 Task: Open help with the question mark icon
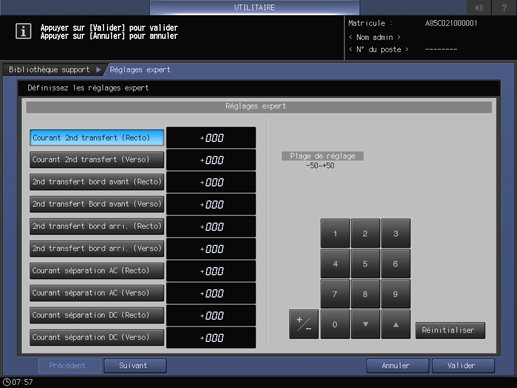(x=504, y=7)
